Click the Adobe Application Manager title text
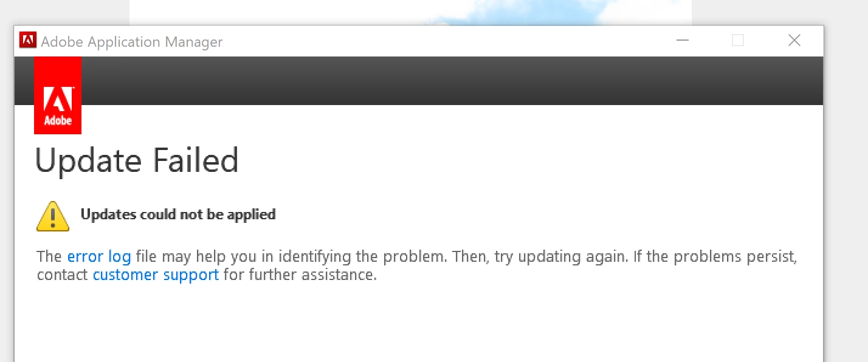The height and width of the screenshot is (362, 868). click(132, 42)
